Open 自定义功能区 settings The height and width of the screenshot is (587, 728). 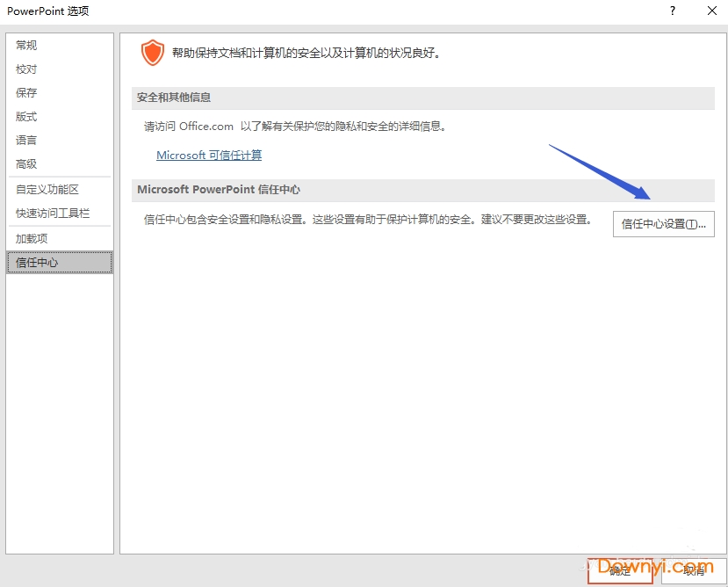click(47, 190)
